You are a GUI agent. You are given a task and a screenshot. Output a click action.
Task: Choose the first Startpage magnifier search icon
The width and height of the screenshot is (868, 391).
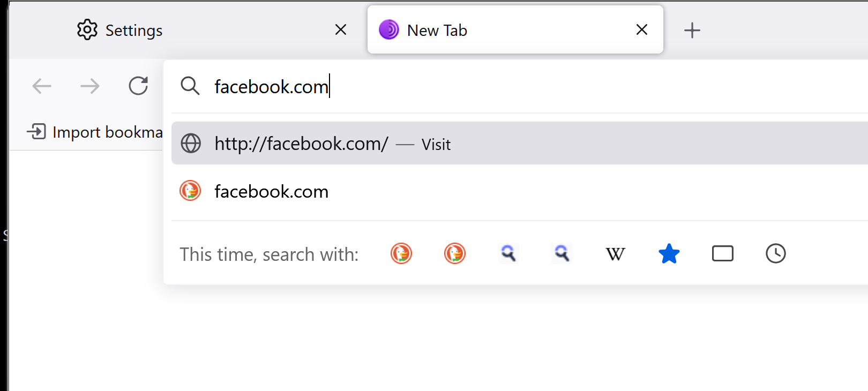pyautogui.click(x=508, y=254)
